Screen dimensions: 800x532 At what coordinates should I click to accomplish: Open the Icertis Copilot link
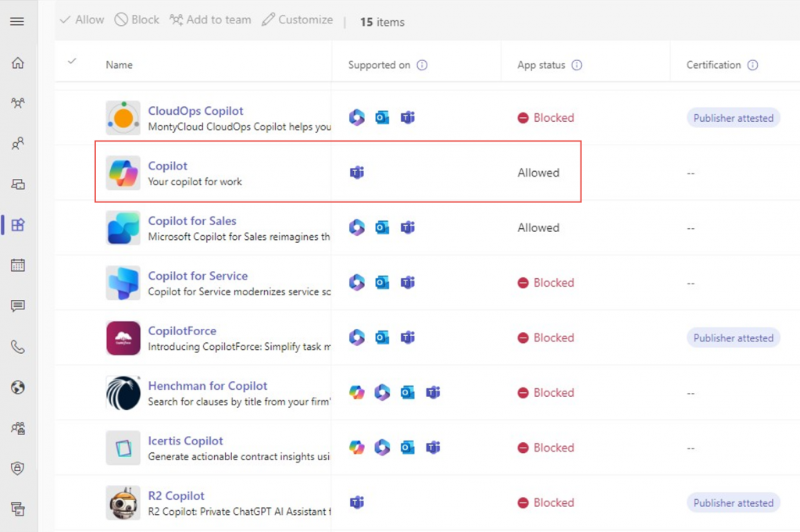[x=185, y=441]
